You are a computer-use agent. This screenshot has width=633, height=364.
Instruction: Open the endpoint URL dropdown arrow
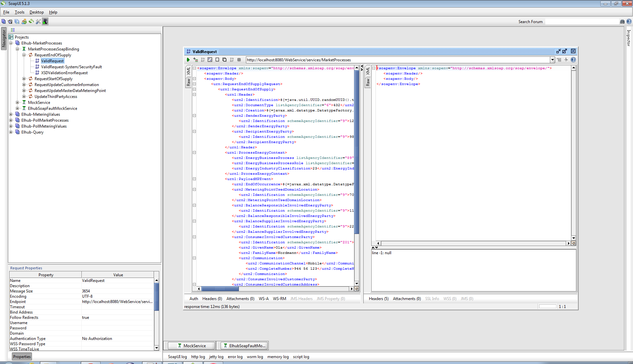(x=552, y=60)
